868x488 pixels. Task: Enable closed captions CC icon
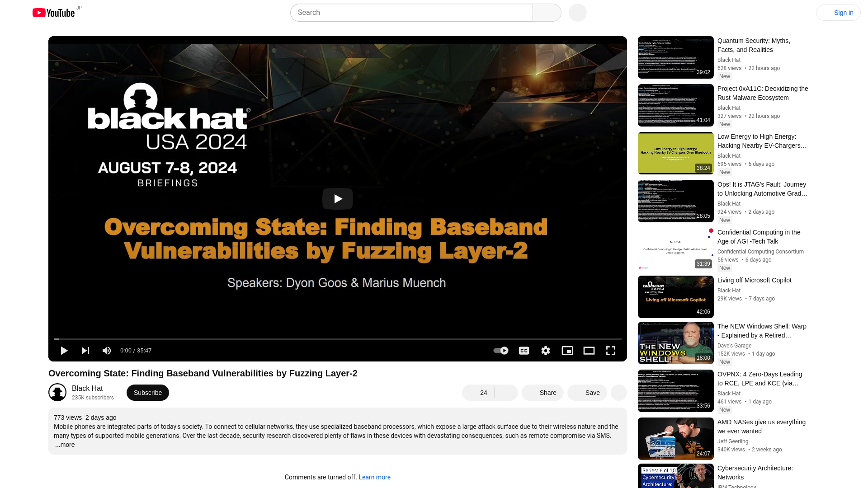(524, 350)
